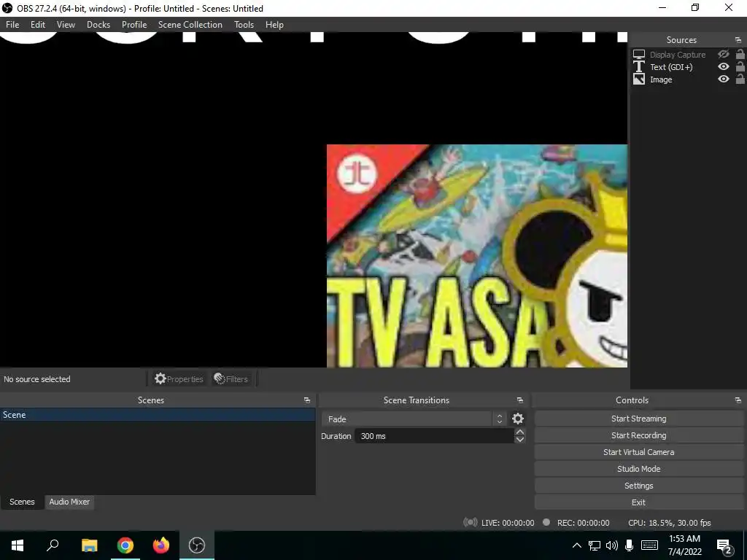This screenshot has height=560, width=747.
Task: Click the REC status dot icon
Action: click(546, 522)
